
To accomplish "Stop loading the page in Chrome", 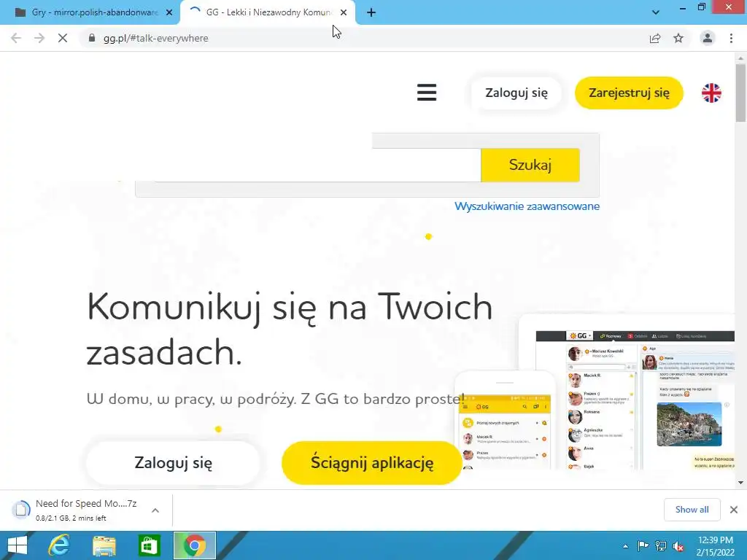I will [x=63, y=38].
